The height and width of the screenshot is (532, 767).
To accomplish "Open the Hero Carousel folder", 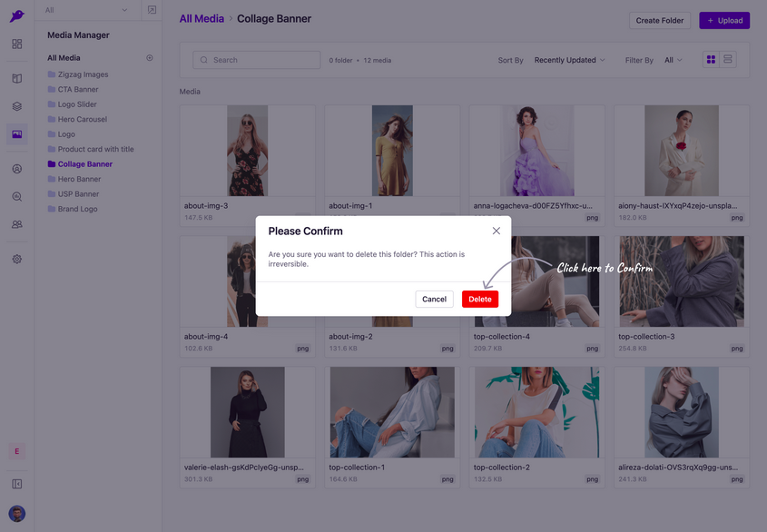I will [x=77, y=120].
